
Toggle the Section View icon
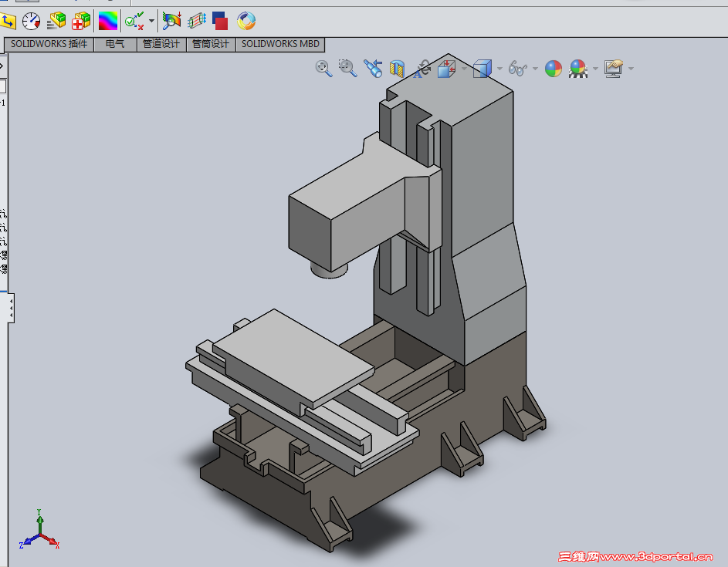tap(397, 69)
